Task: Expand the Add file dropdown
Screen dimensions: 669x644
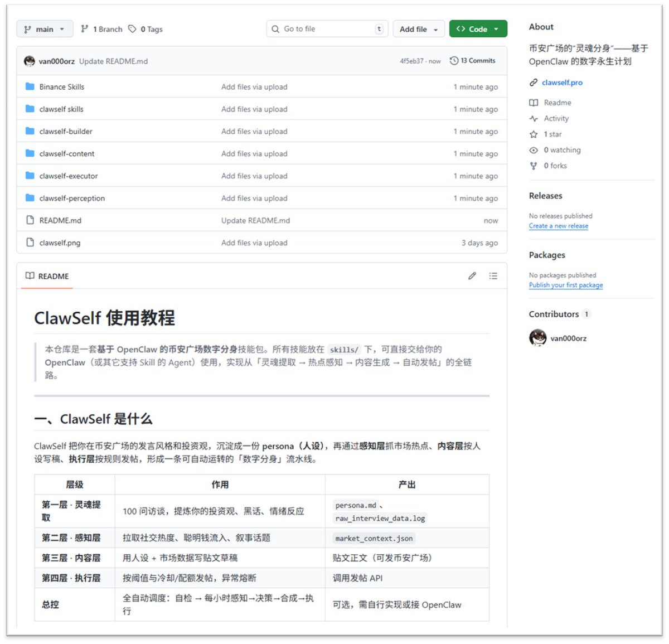Action: pos(419,29)
